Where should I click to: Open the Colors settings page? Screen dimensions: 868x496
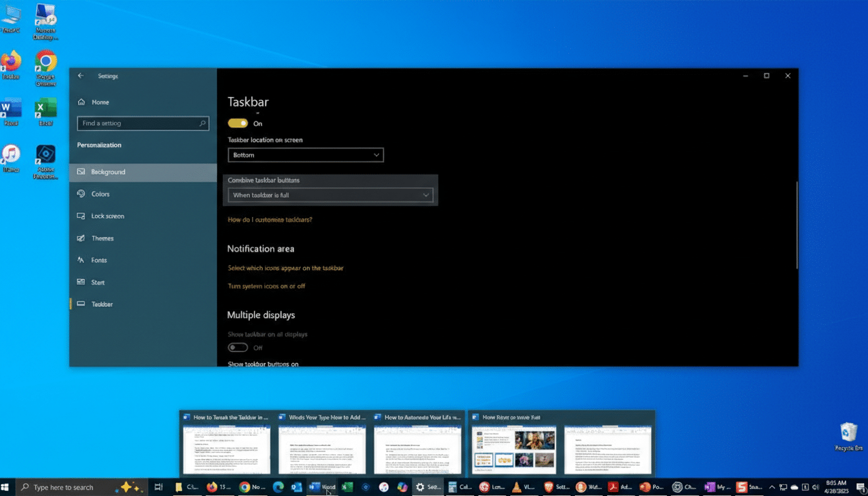coord(101,194)
